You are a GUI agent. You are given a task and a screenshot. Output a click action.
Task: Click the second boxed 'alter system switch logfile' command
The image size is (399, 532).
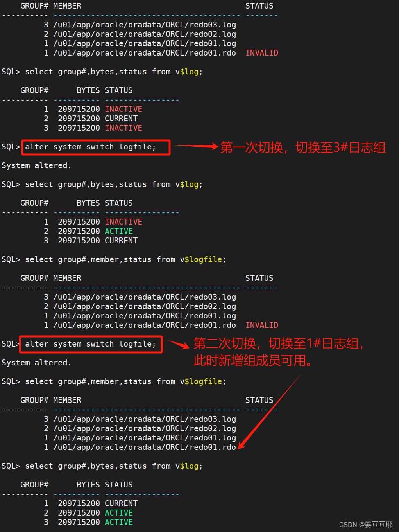91,344
